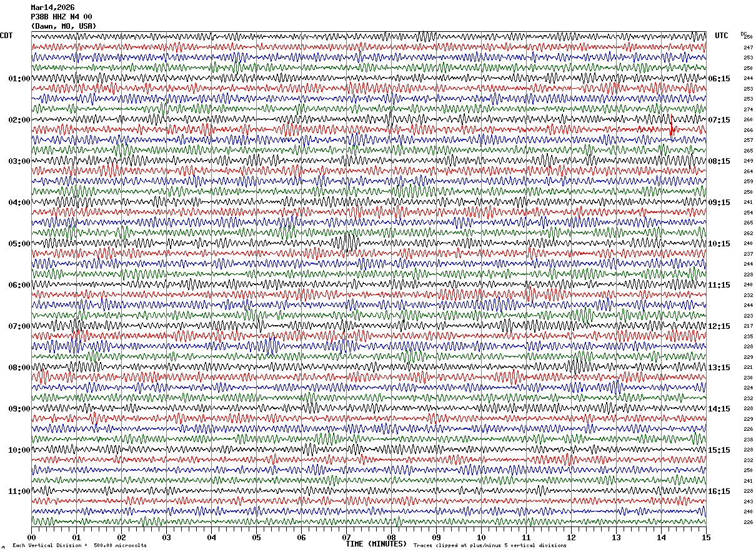Click the DC offset value 266
Screen dimensions: 756x554
click(748, 130)
